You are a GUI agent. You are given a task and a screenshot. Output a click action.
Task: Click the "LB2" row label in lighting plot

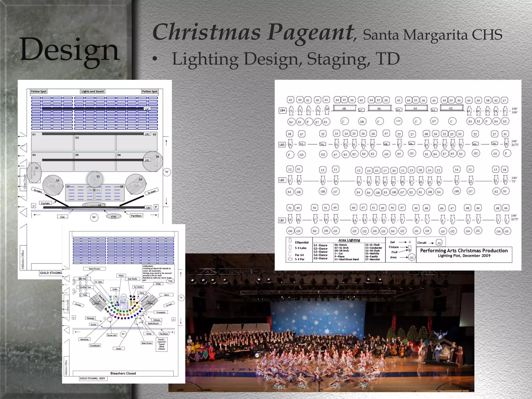(282, 180)
